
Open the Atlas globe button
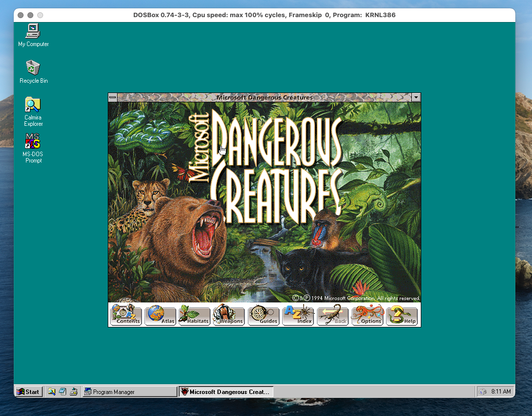tap(161, 315)
